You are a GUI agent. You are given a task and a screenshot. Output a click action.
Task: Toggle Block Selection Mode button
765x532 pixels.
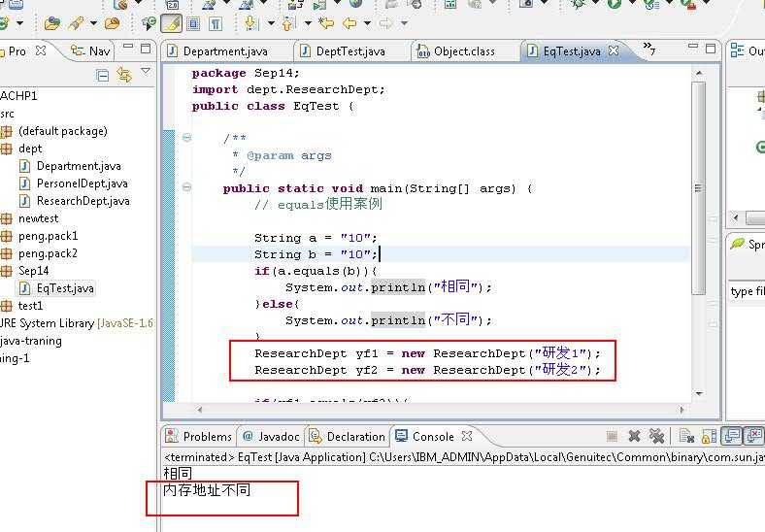click(194, 23)
